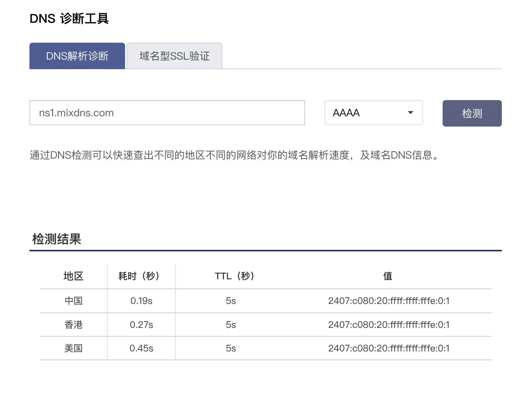Switch to the DNS解析诊断 tab
The width and height of the screenshot is (532, 393).
click(x=77, y=56)
